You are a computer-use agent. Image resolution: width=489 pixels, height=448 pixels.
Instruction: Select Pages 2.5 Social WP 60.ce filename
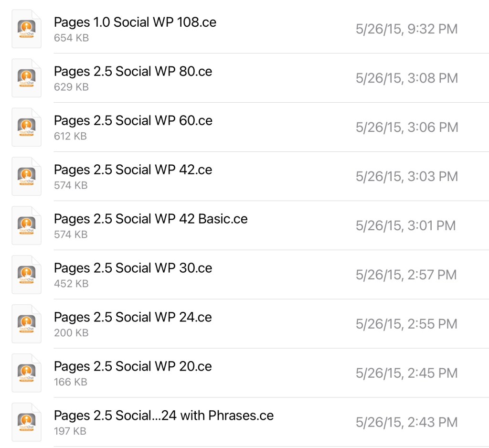tap(133, 121)
